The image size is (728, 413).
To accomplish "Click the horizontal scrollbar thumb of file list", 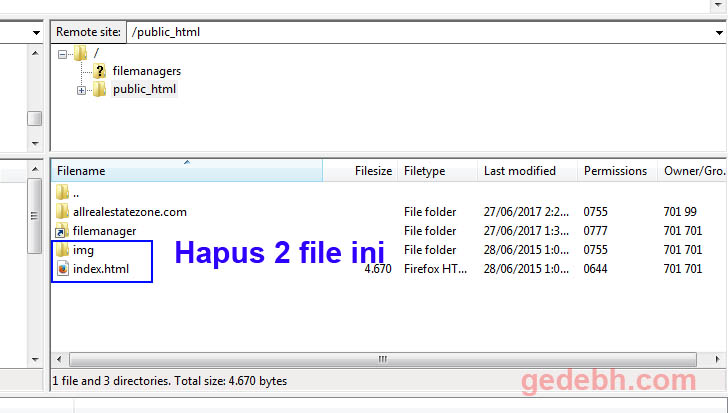I will tap(383, 359).
